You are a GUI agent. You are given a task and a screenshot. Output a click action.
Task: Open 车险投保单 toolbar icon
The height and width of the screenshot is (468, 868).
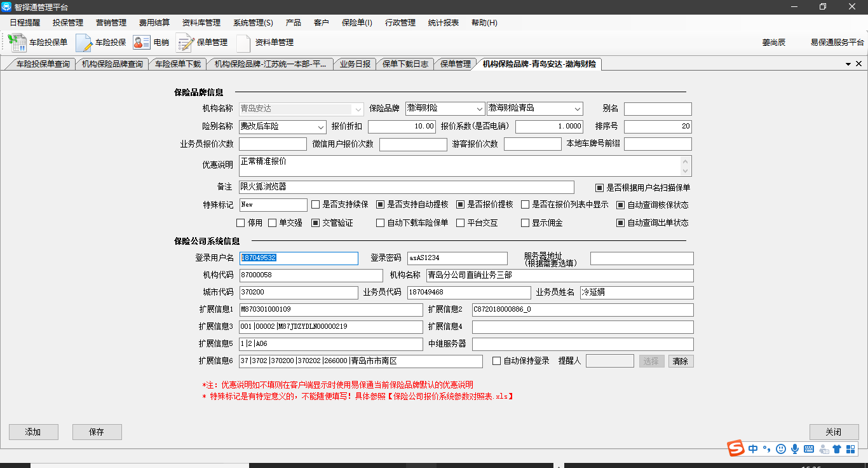(17, 43)
